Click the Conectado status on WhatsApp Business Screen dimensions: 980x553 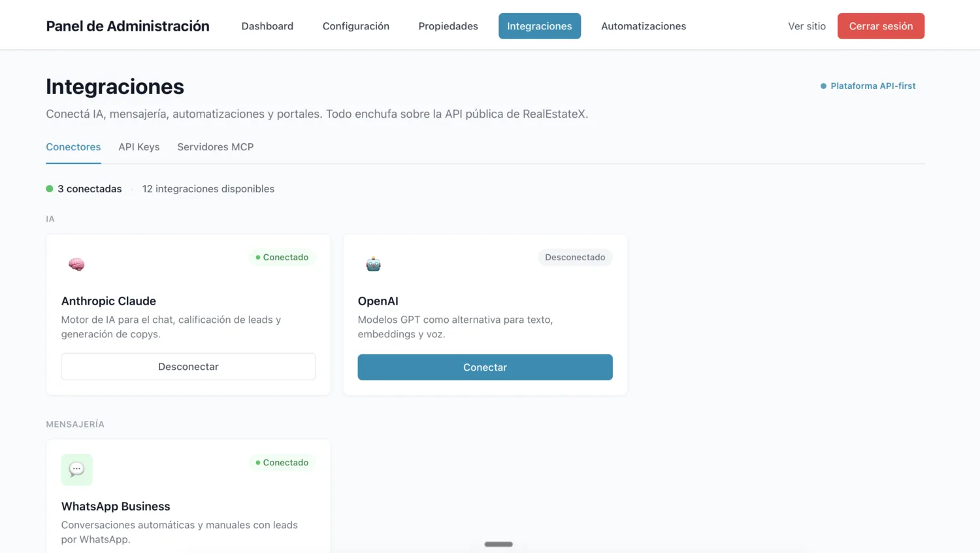click(x=282, y=463)
